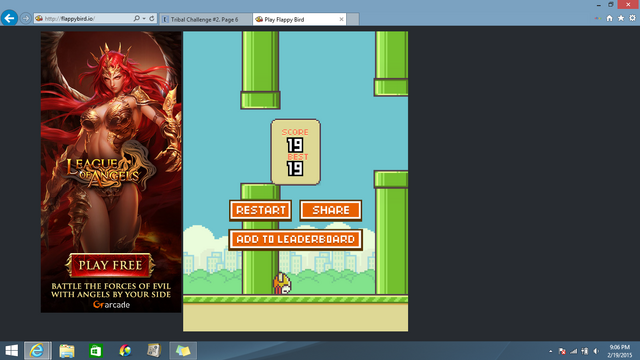640x360 pixels.
Task: Click the flappybird.io address field
Action: coord(88,18)
